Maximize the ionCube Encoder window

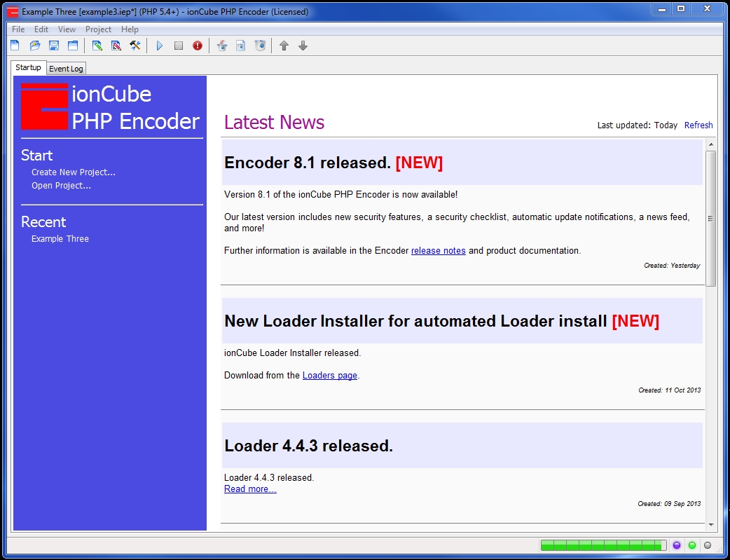[681, 9]
